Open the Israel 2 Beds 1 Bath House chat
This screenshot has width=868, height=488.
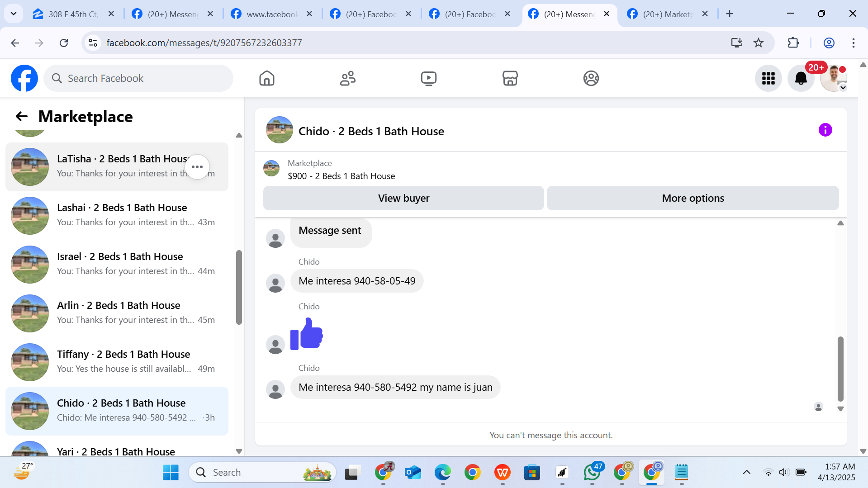click(117, 264)
